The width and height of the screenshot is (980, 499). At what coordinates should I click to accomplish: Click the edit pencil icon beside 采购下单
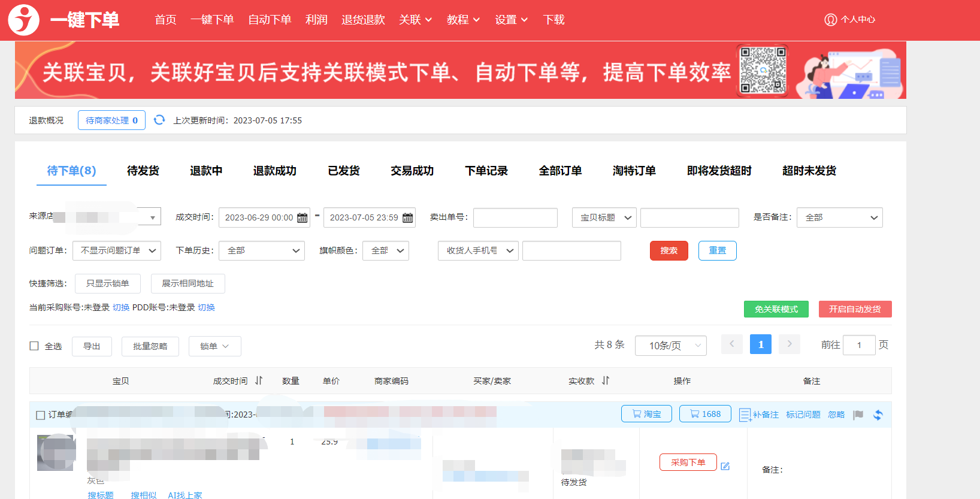[725, 466]
